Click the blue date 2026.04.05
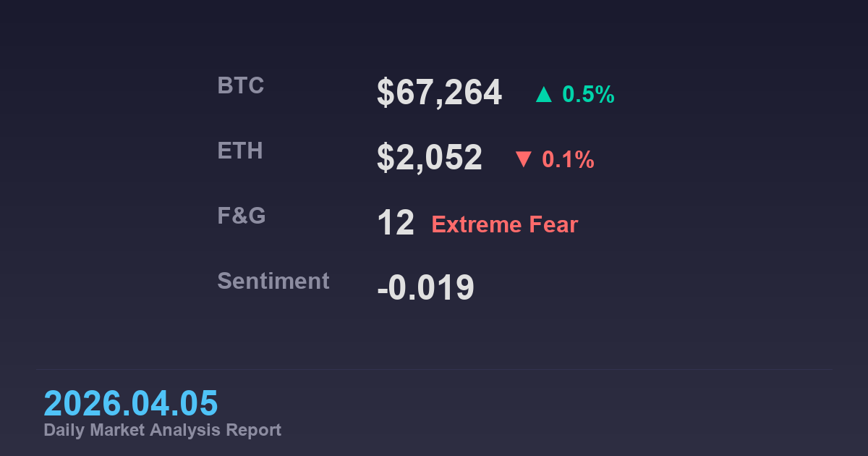The height and width of the screenshot is (456, 868). (x=131, y=403)
